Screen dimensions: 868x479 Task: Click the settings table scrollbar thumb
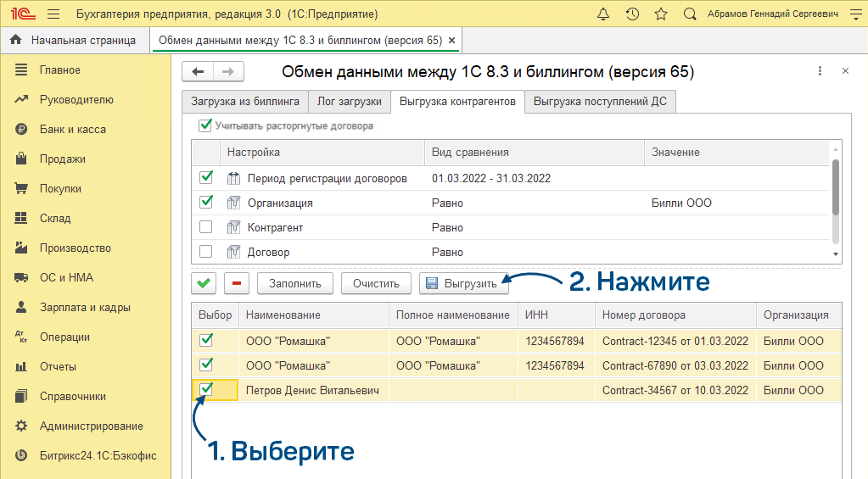pos(836,187)
